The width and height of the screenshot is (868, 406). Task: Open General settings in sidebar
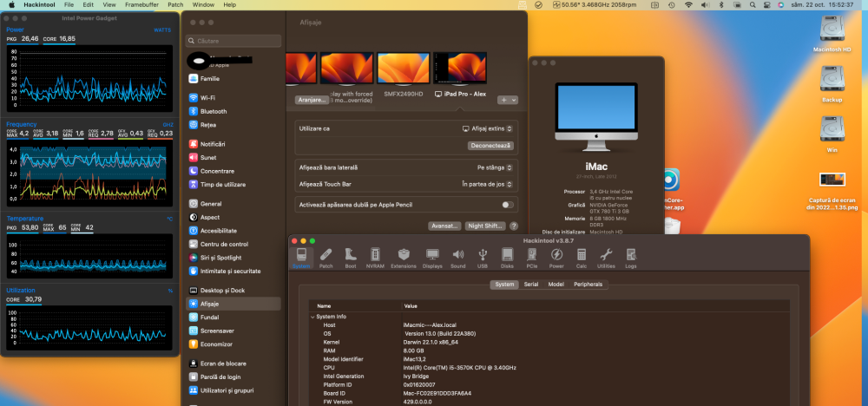pos(233,204)
